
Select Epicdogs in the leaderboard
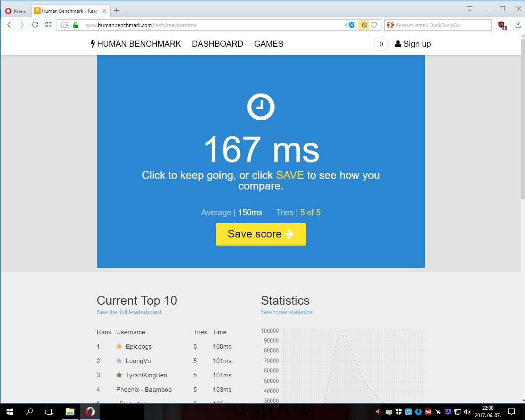click(x=139, y=347)
